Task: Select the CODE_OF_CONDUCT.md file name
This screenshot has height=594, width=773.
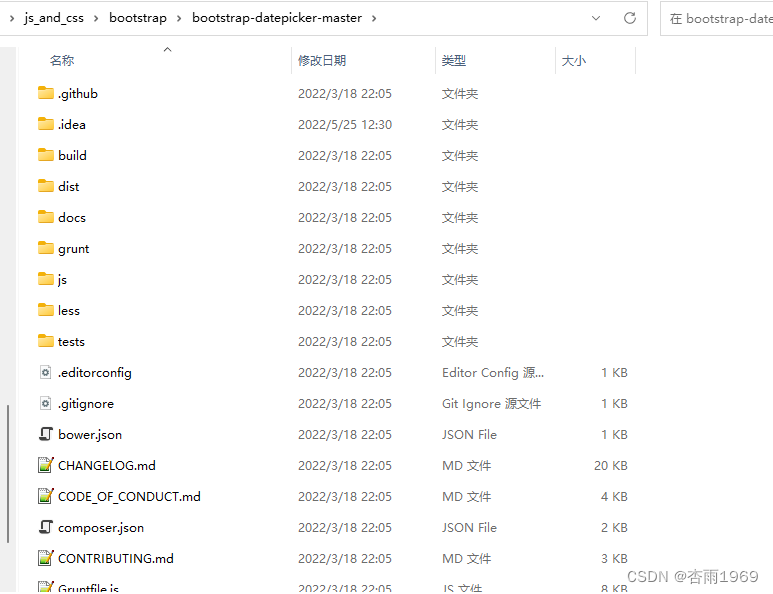Action: 129,496
